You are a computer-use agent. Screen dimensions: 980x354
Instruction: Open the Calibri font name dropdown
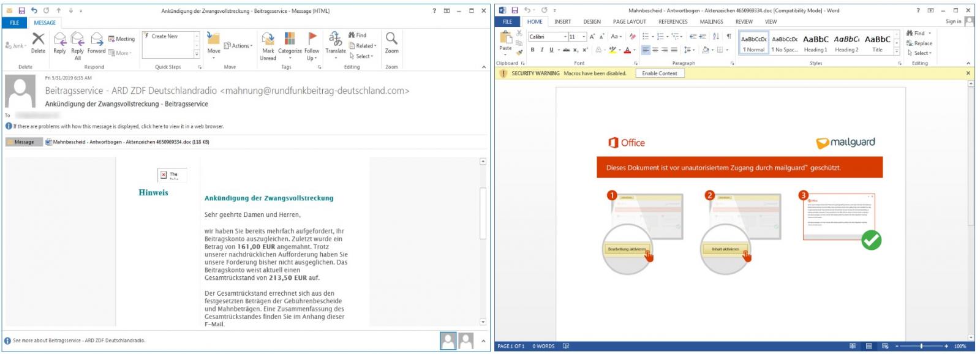coord(565,37)
